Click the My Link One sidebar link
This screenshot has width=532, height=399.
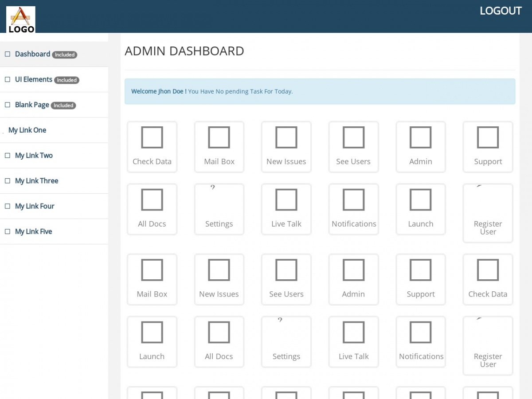(x=27, y=130)
